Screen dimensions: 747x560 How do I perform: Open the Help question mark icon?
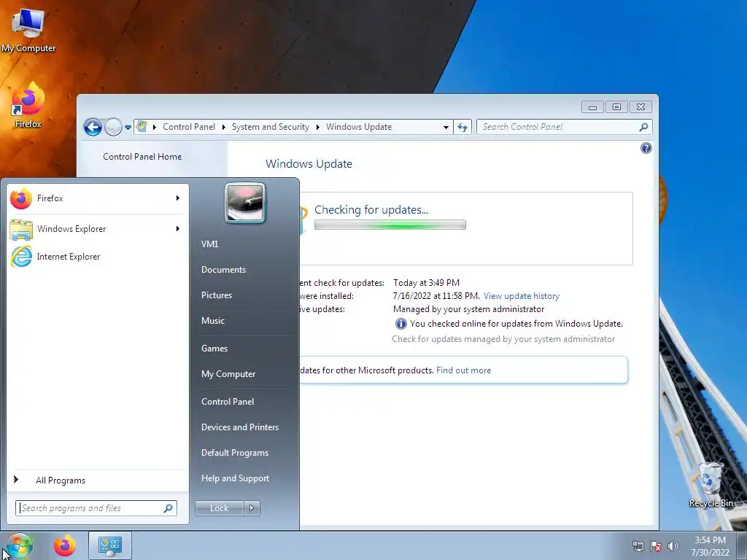point(646,148)
